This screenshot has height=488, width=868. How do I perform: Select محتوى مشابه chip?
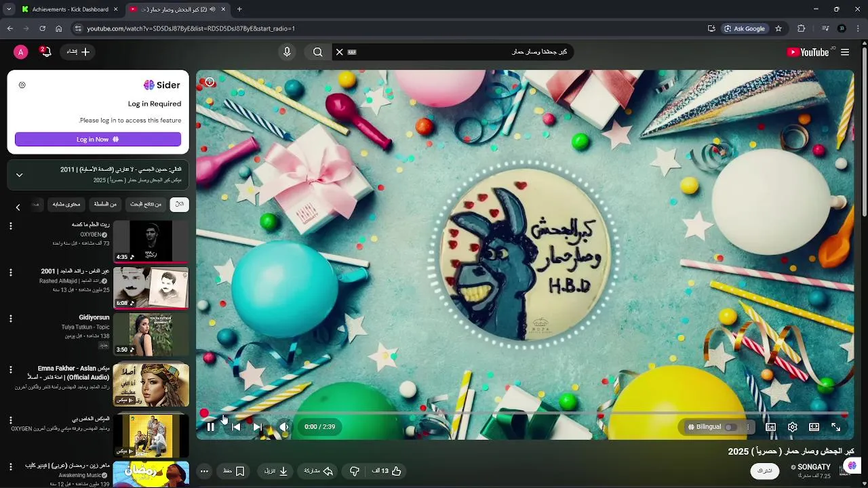pyautogui.click(x=66, y=204)
